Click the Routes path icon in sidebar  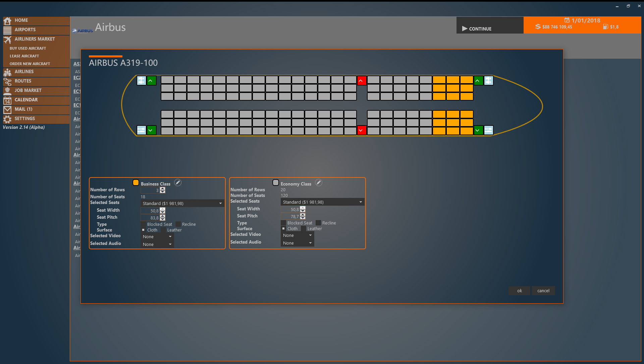point(7,82)
